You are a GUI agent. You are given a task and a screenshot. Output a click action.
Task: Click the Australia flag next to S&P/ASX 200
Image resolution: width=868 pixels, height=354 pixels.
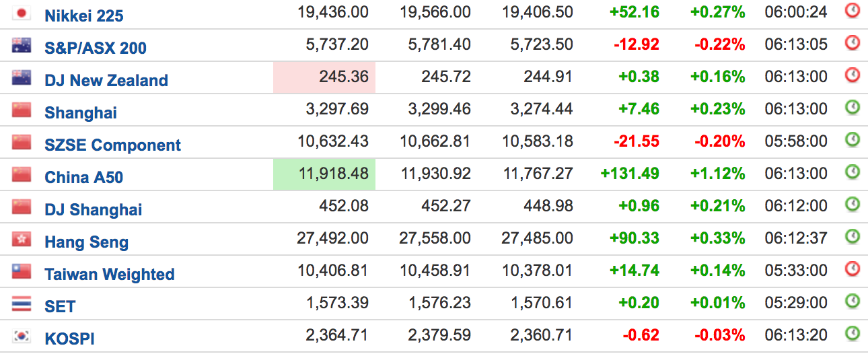tap(22, 46)
